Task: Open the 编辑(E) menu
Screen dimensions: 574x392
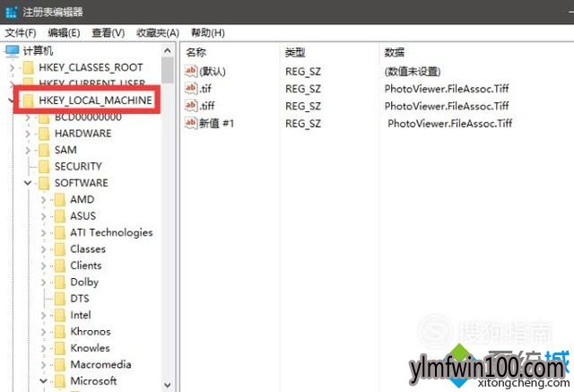Action: pyautogui.click(x=64, y=33)
